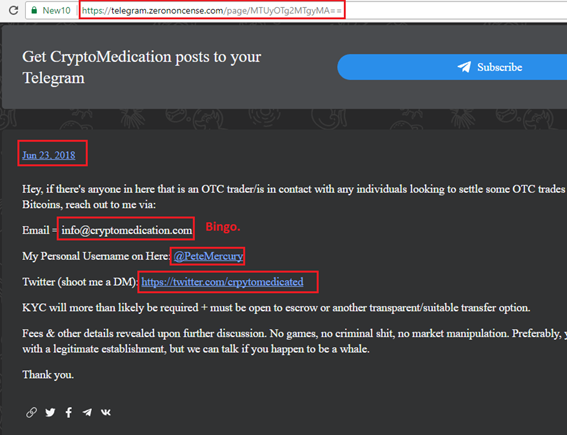Click the heading 'Get CryptoMedication posts to your Telegram'
567x435 pixels.
click(141, 67)
